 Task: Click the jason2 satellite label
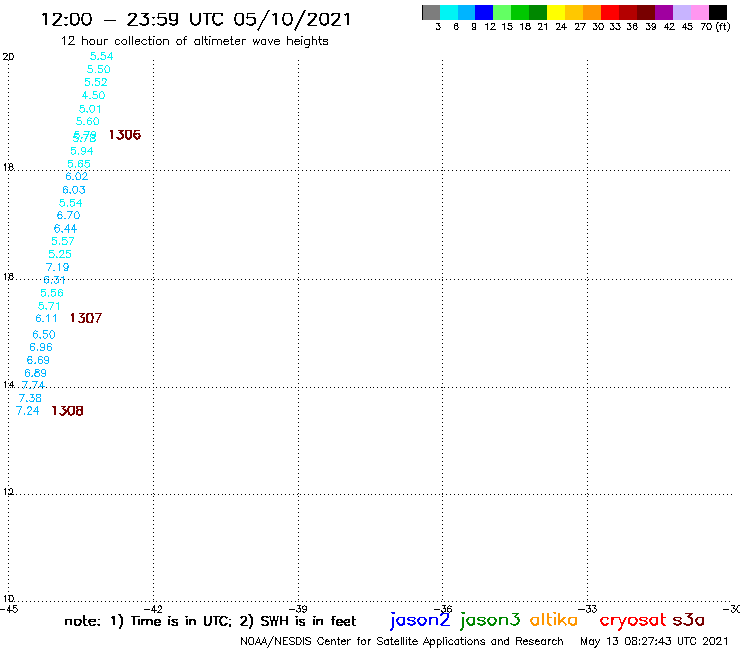click(420, 620)
